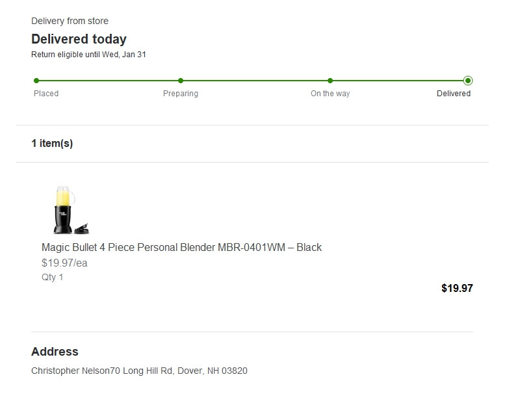Open the Magic Bullet 4 Piece Personal Blender title

tap(181, 247)
